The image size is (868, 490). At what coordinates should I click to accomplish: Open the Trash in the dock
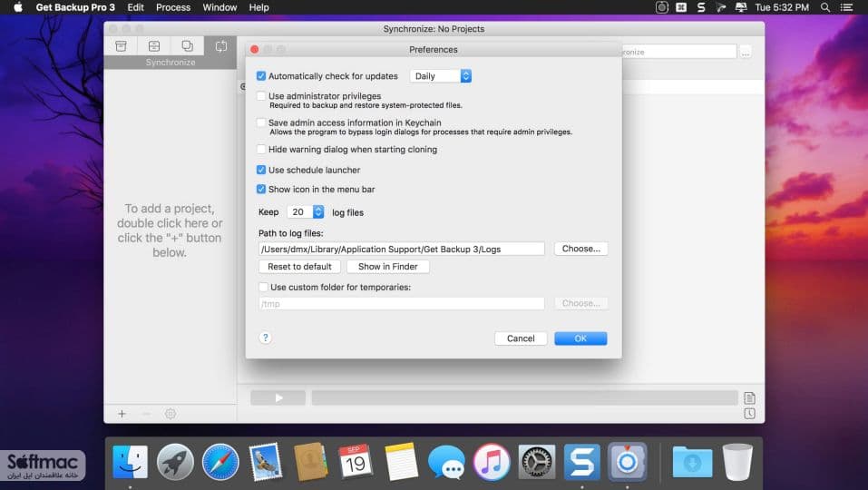[x=737, y=462]
